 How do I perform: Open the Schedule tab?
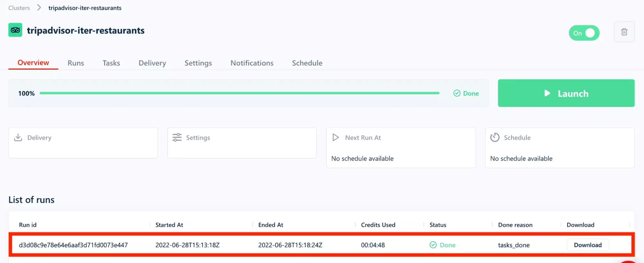pos(307,63)
